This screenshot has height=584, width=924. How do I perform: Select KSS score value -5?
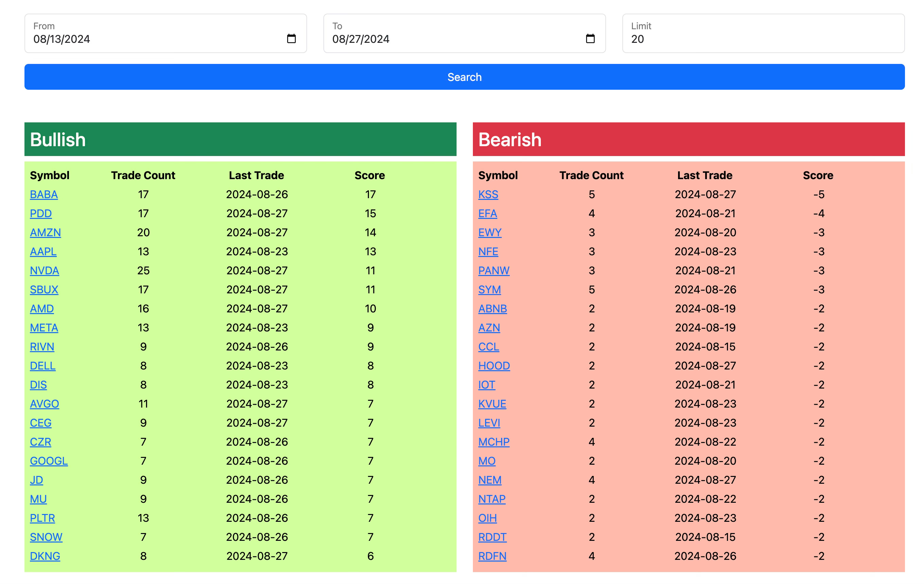tap(818, 194)
